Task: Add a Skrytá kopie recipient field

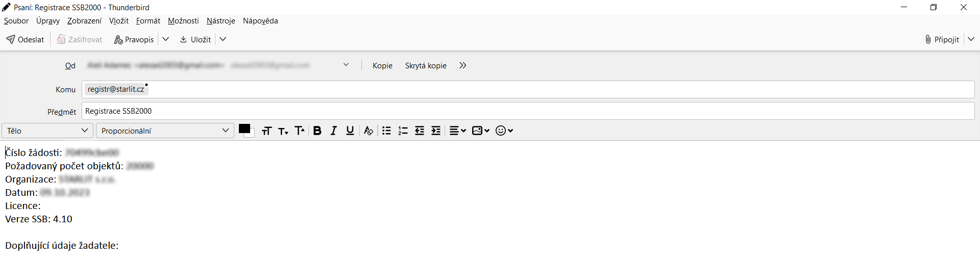Action: [x=426, y=66]
